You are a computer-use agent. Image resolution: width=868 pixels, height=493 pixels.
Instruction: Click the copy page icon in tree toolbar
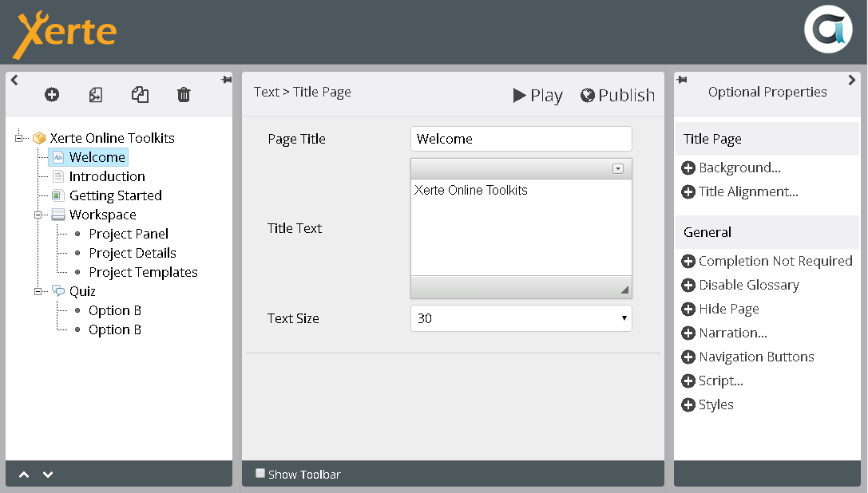point(140,95)
